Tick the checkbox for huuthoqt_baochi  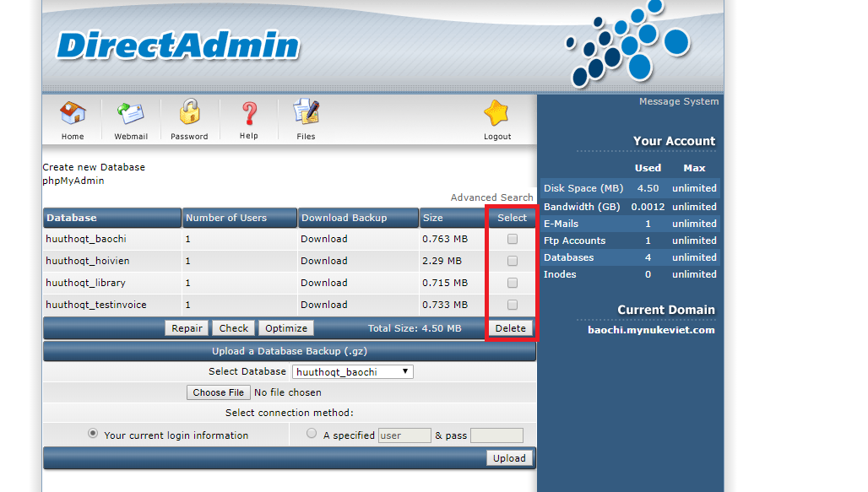(513, 239)
